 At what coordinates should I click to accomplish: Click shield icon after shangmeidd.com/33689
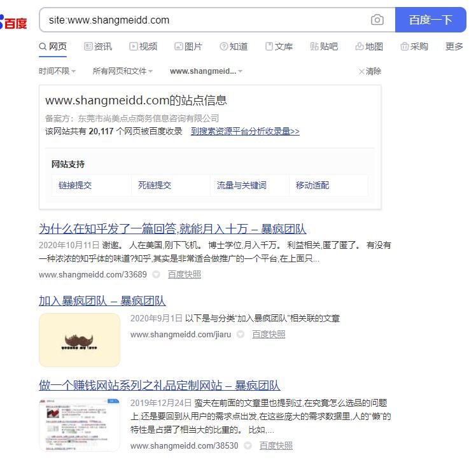[x=156, y=275]
